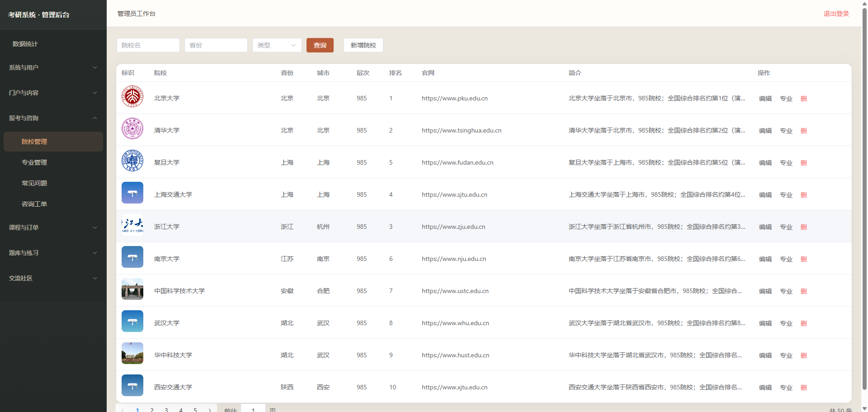868x412 pixels.
Task: Edit the 西安交通大学 row
Action: [x=765, y=388]
